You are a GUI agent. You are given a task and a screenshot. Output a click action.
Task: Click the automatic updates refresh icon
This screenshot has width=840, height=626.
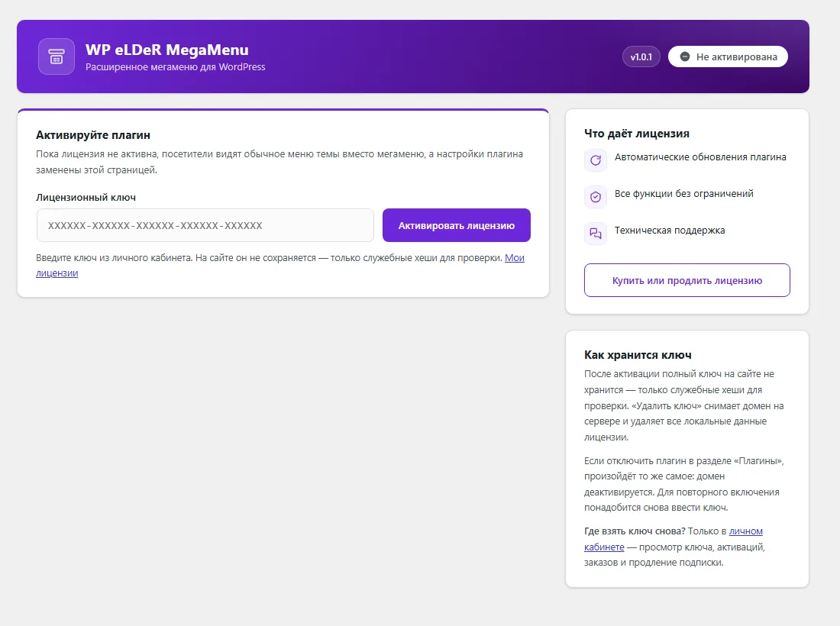596,160
